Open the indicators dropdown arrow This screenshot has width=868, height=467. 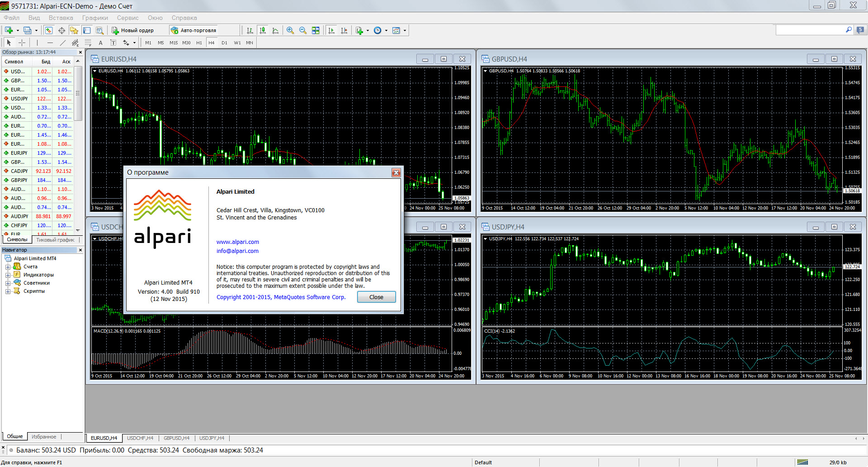tap(368, 30)
